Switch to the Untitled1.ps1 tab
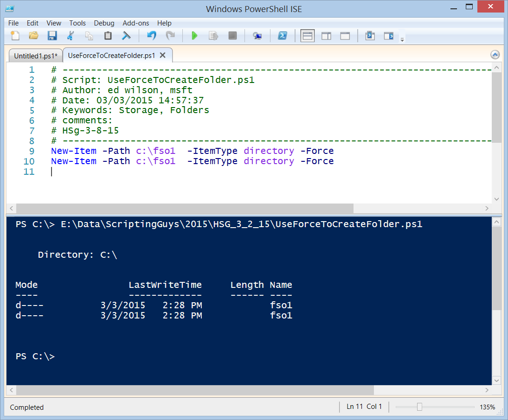 pos(35,55)
